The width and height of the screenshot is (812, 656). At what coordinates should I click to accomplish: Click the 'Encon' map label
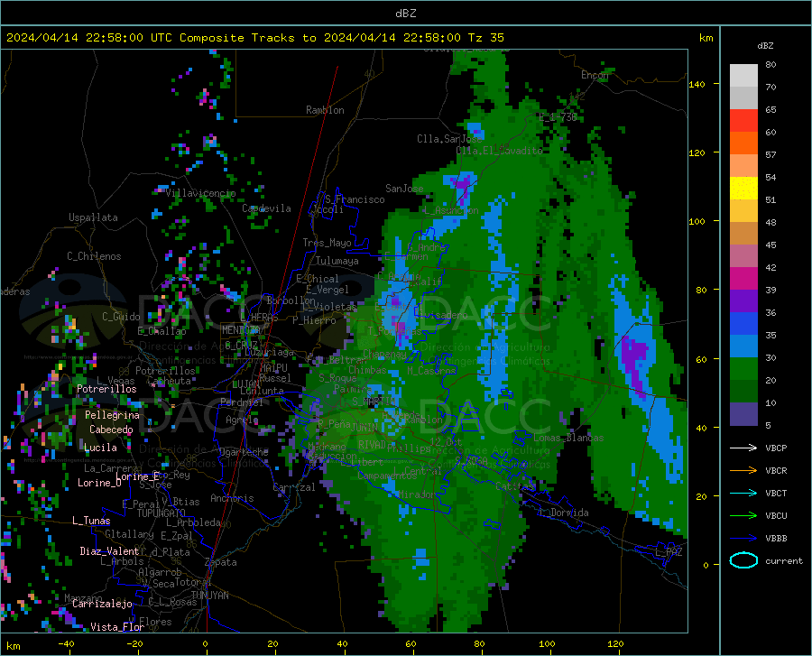(x=595, y=75)
